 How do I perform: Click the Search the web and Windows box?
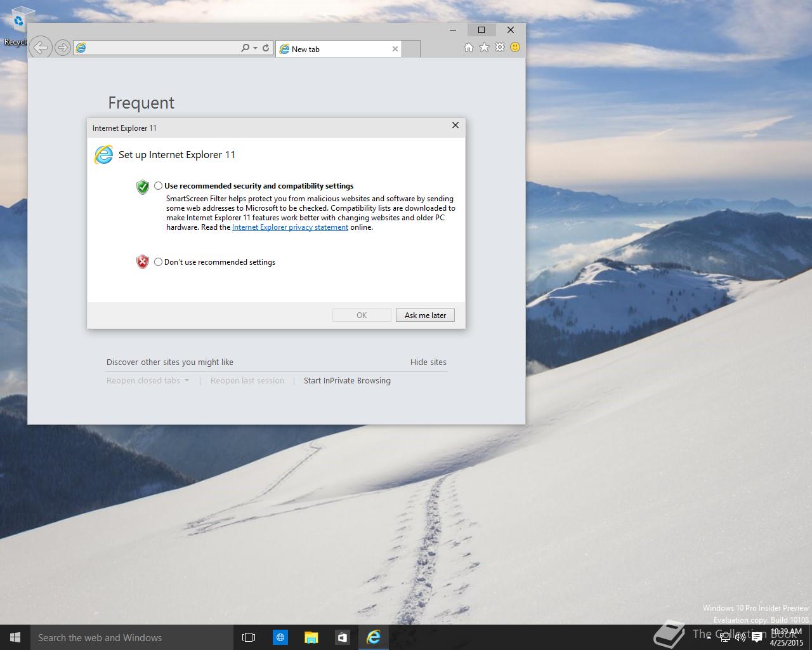(131, 637)
